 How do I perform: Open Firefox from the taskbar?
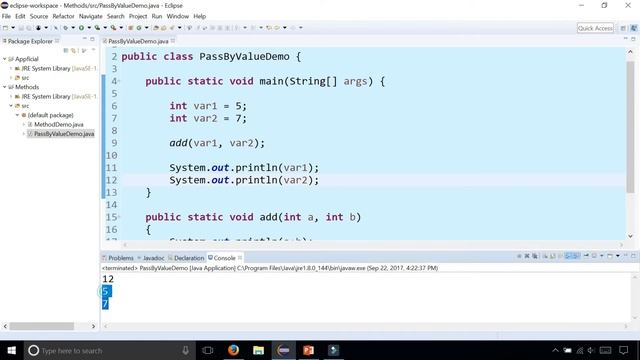pyautogui.click(x=233, y=350)
